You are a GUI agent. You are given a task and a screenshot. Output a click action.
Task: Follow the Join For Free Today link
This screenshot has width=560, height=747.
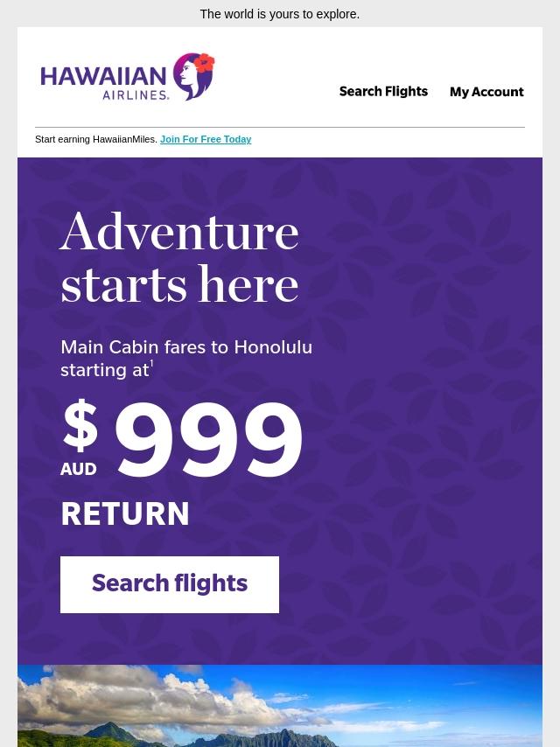(x=206, y=139)
